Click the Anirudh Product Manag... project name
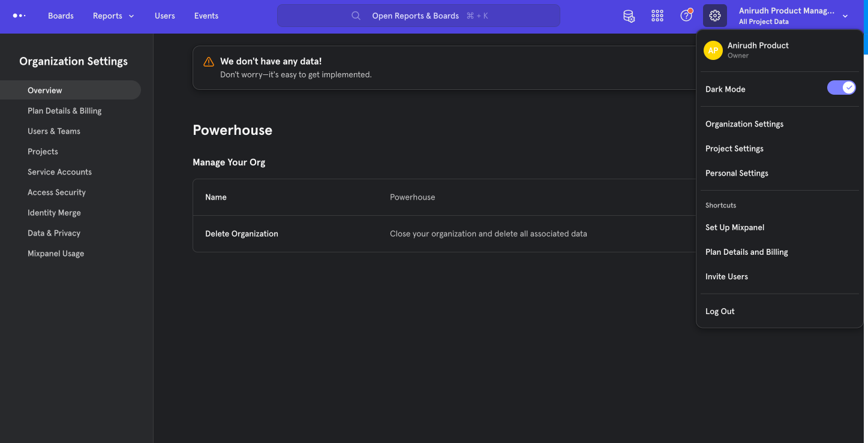The width and height of the screenshot is (868, 443). [x=786, y=11]
